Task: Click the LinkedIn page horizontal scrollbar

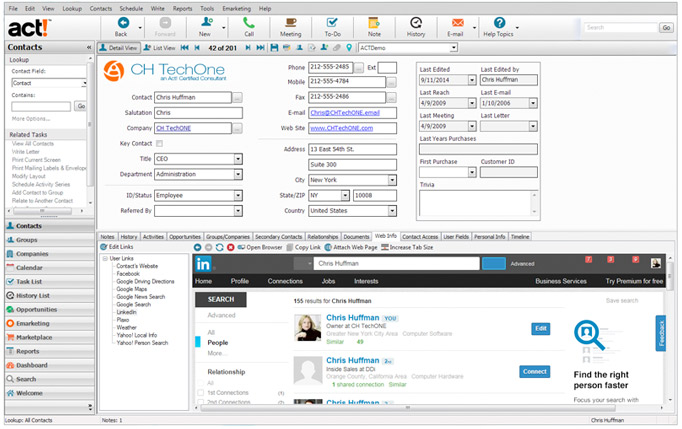Action: 408,408
